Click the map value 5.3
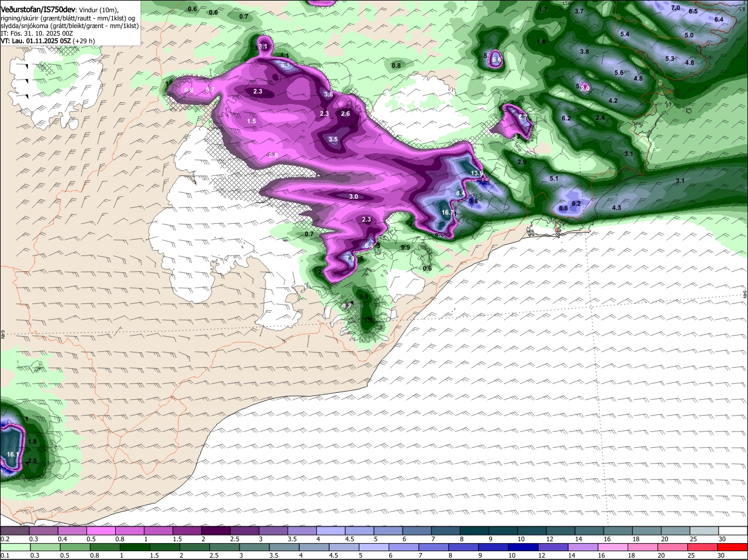748x560 pixels. pyautogui.click(x=670, y=58)
